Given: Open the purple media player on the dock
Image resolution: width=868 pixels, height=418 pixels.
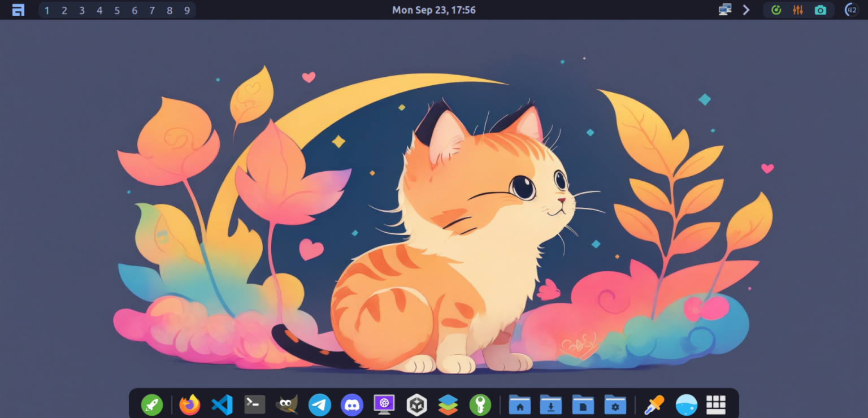Looking at the screenshot, I should (x=384, y=404).
